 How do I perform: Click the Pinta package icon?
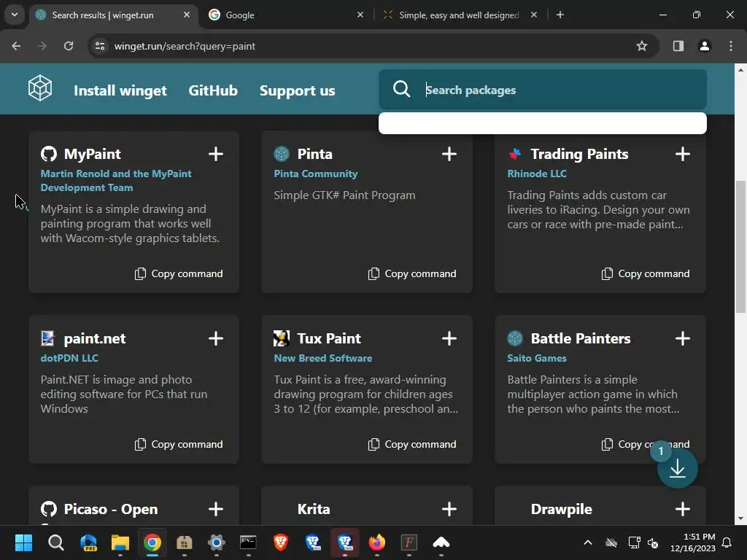click(x=282, y=154)
